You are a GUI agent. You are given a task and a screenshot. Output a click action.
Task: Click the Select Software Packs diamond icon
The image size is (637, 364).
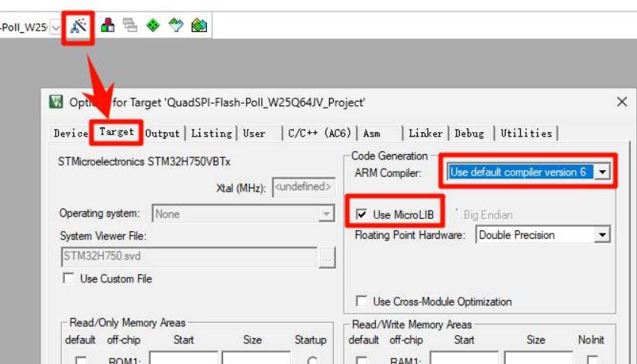tap(176, 25)
